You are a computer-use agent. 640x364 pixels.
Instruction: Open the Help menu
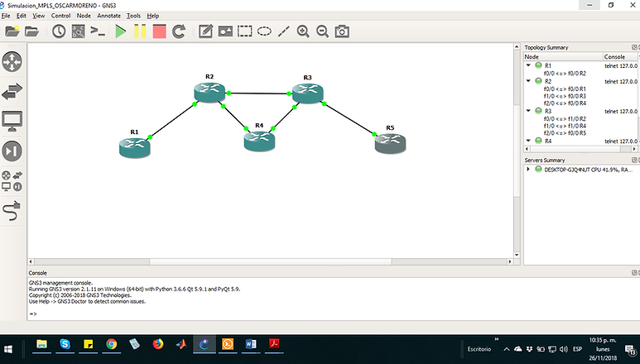click(153, 16)
